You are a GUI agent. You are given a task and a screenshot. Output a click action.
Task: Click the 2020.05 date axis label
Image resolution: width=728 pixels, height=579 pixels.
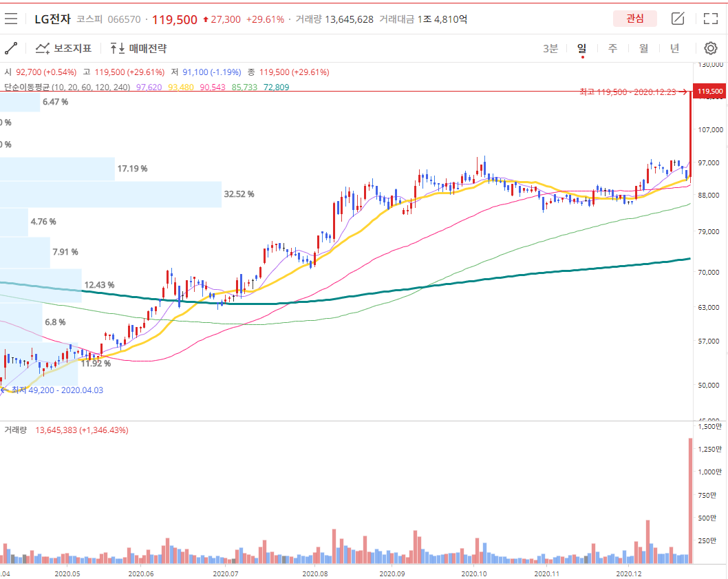tap(67, 573)
